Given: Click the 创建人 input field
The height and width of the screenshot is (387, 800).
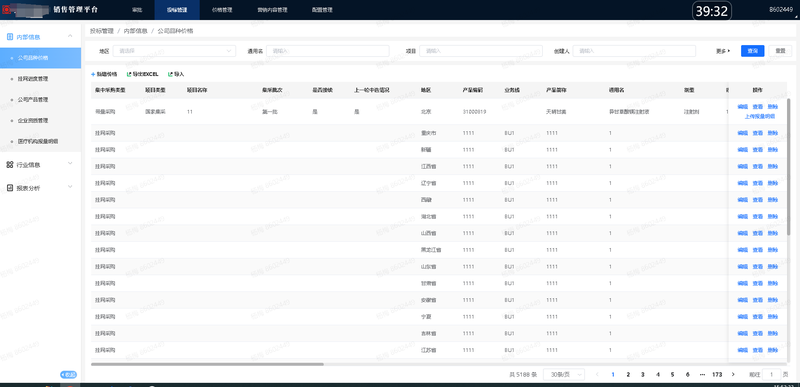Looking at the screenshot, I should [634, 51].
